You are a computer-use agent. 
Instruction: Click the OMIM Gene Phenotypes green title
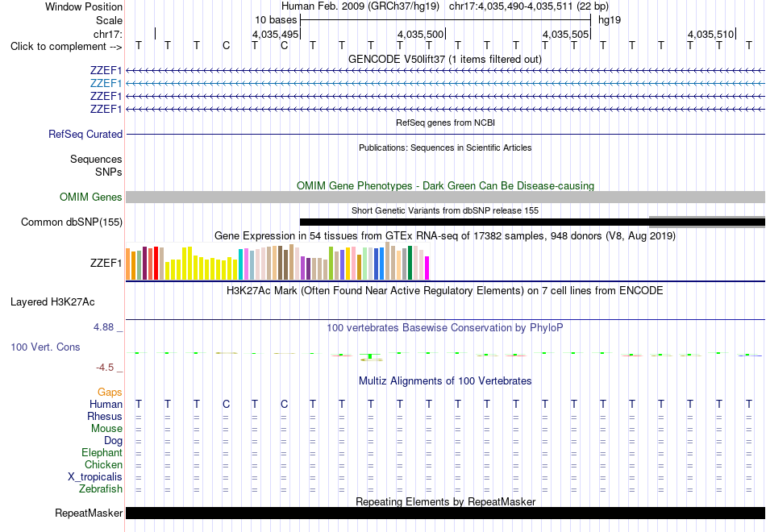pyautogui.click(x=445, y=185)
